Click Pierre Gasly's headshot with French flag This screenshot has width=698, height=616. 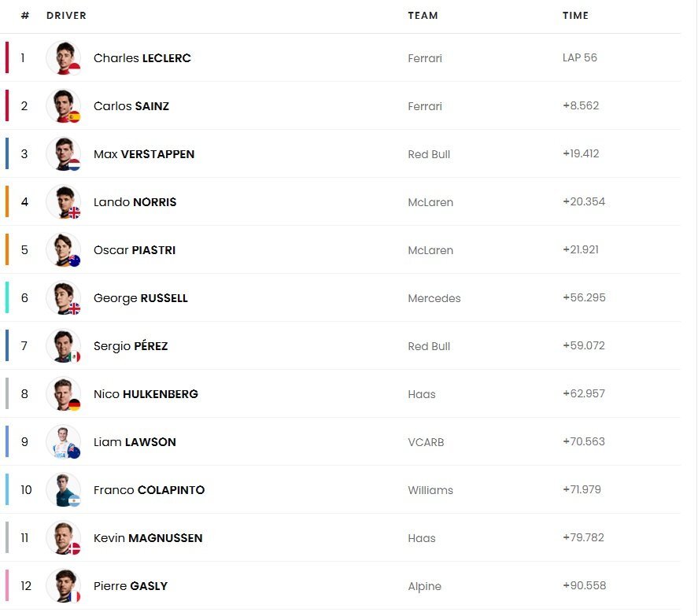64,586
